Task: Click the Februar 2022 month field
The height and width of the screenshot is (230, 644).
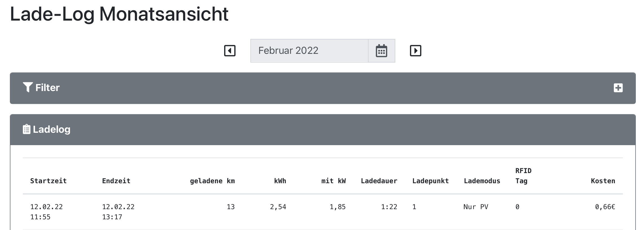Action: click(x=309, y=51)
